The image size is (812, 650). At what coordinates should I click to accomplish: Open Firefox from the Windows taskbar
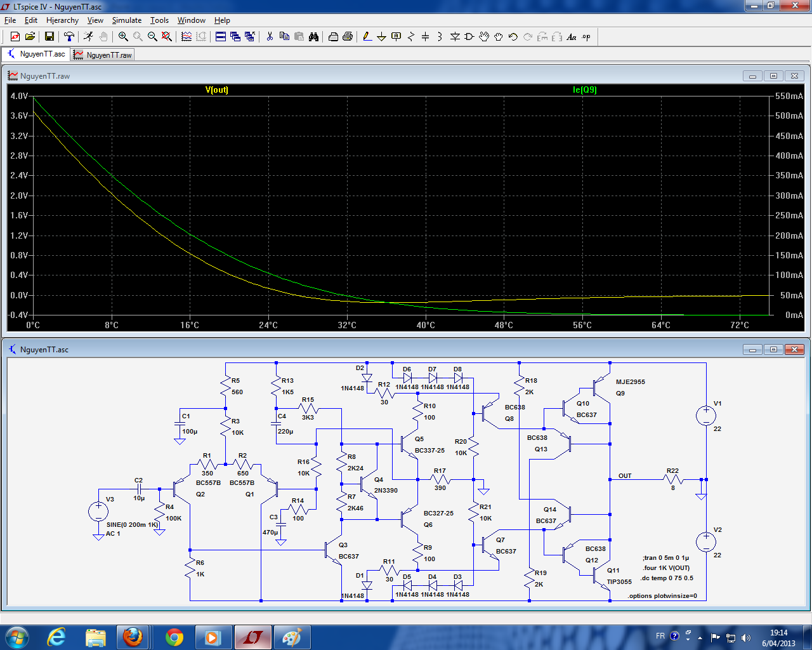(x=133, y=637)
